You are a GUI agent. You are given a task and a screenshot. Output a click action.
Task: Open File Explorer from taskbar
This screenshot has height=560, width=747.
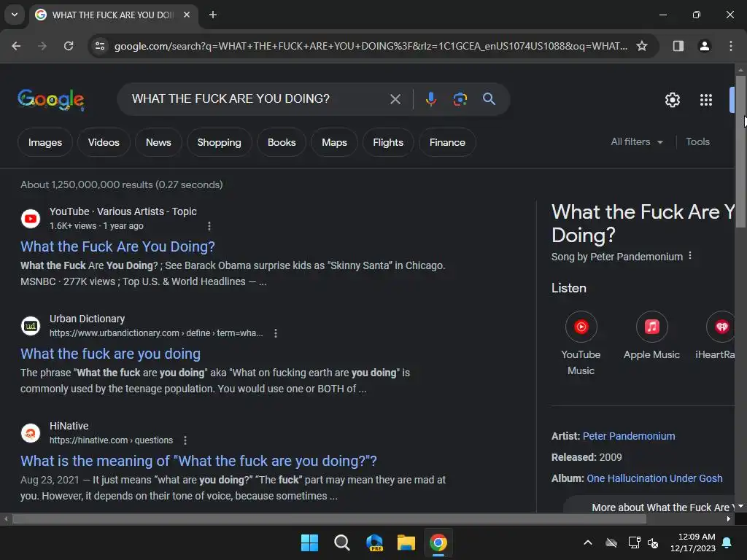click(x=406, y=542)
